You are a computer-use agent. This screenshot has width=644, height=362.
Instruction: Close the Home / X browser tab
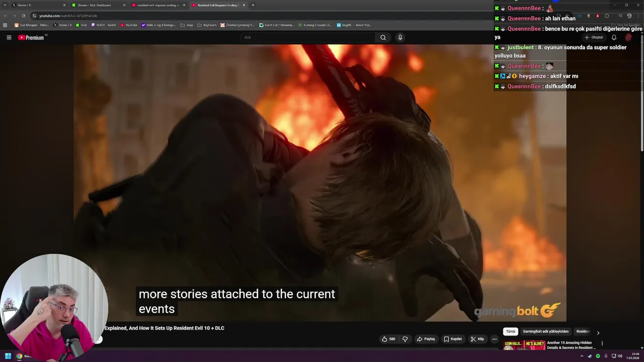click(x=64, y=5)
